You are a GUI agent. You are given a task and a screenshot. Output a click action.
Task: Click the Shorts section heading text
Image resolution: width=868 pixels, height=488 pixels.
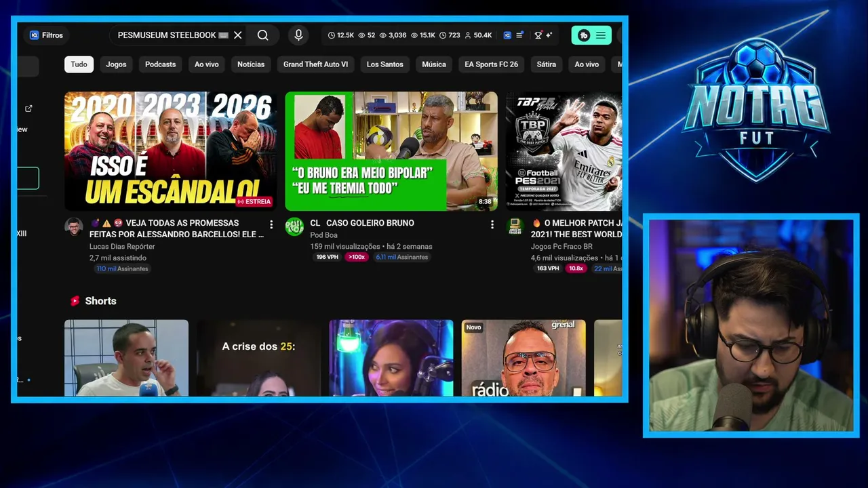[101, 301]
